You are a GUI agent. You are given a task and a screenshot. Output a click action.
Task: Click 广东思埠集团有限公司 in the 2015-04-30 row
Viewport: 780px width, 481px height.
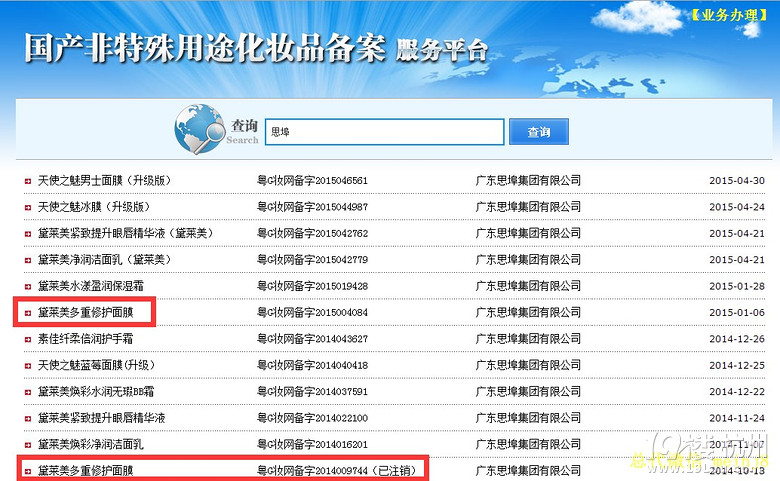528,181
